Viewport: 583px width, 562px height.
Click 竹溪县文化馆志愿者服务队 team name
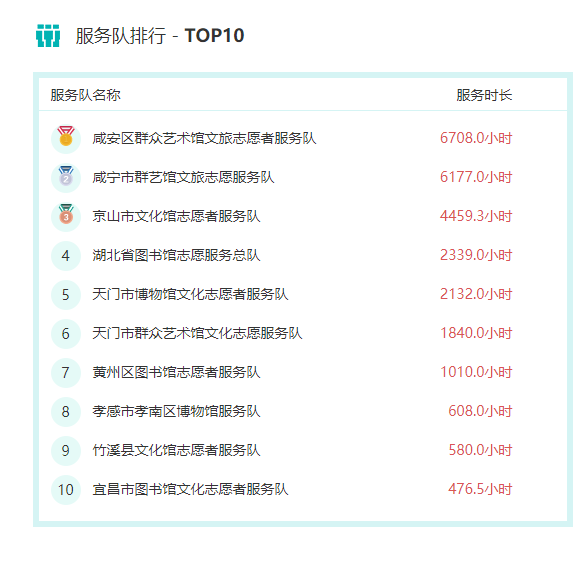coord(176,450)
